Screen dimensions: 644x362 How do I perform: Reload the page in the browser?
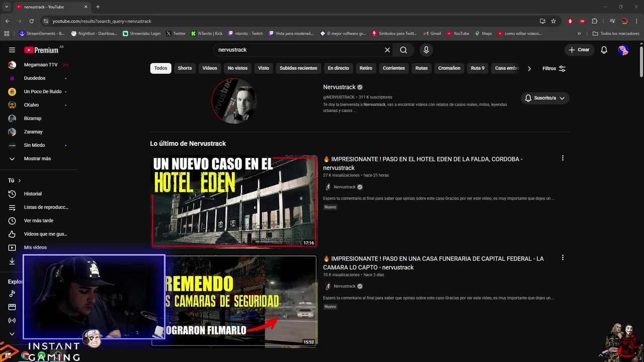tap(31, 21)
